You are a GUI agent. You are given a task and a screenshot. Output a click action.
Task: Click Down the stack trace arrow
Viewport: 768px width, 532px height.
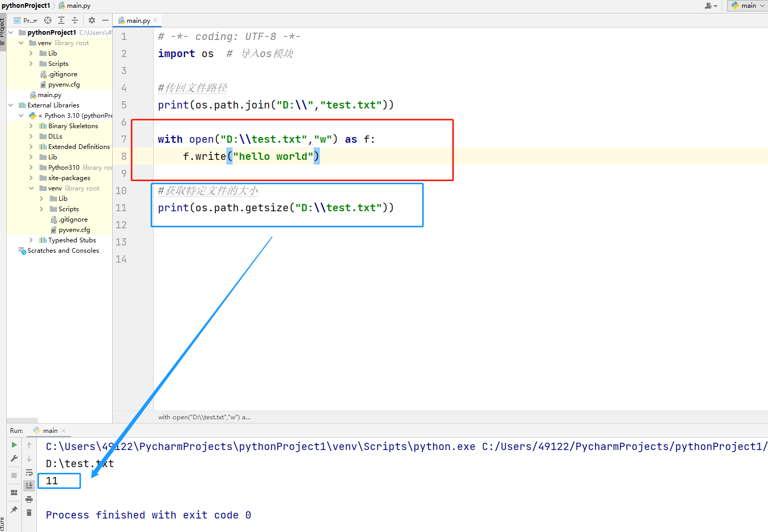click(29, 459)
